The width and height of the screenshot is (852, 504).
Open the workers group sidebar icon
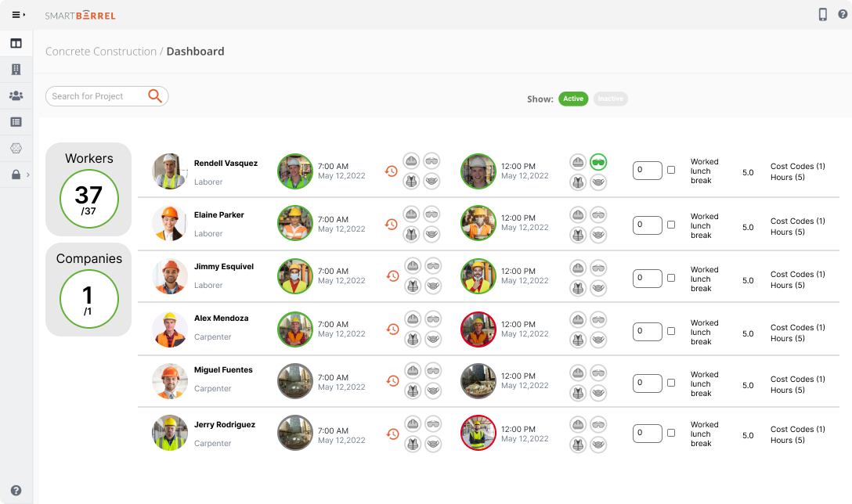16,95
